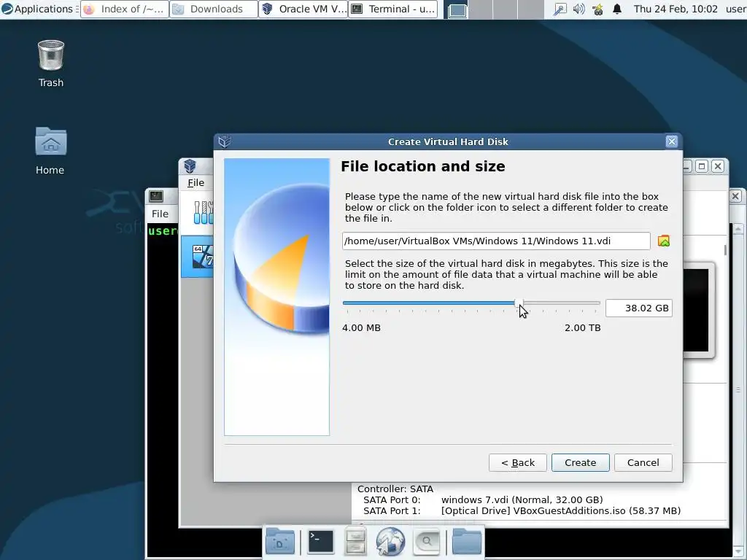Click the 38.02 GB size input field
This screenshot has width=747, height=560.
[x=639, y=308]
